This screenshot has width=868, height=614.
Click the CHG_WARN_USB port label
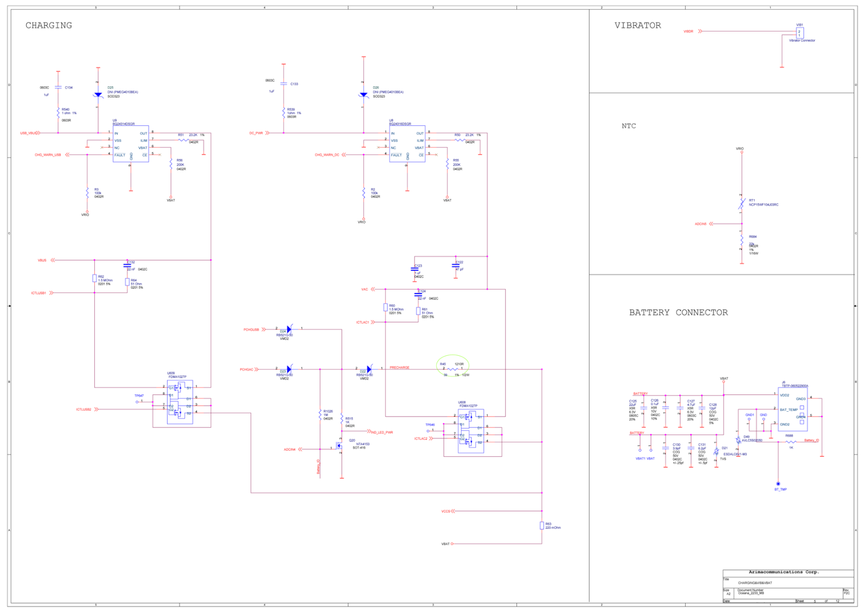coord(48,155)
